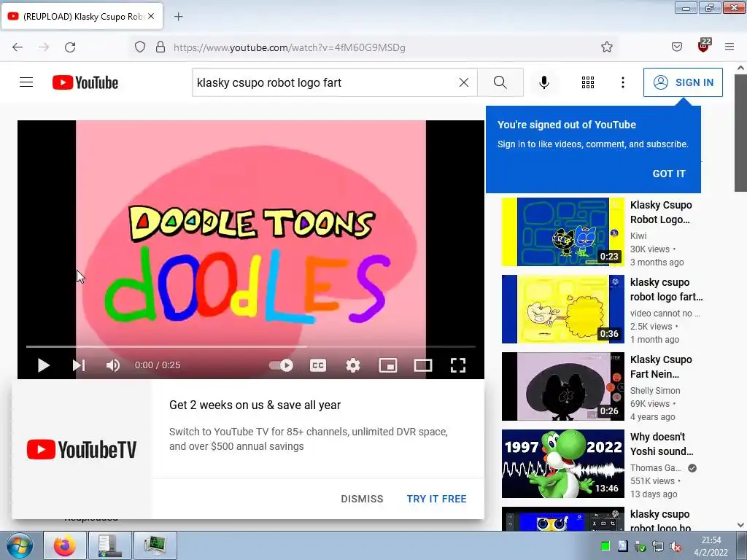Open a new tab with plus
This screenshot has height=560, width=747.
(x=178, y=17)
